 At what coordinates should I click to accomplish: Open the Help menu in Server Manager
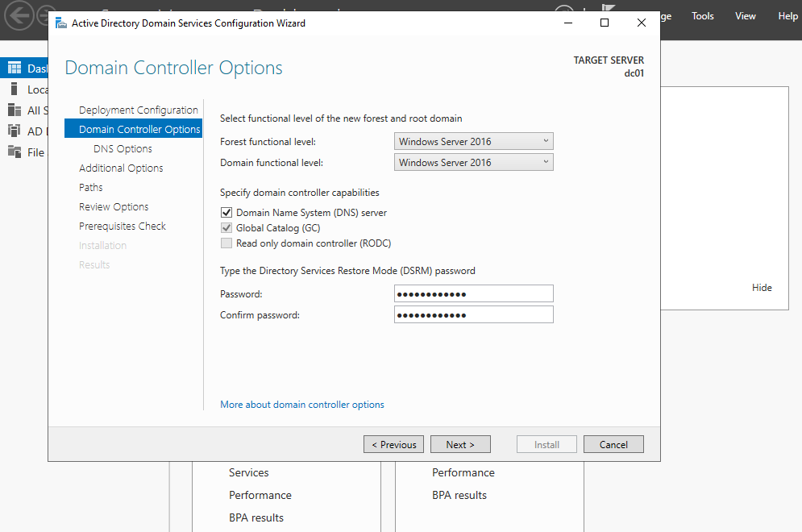tap(787, 16)
